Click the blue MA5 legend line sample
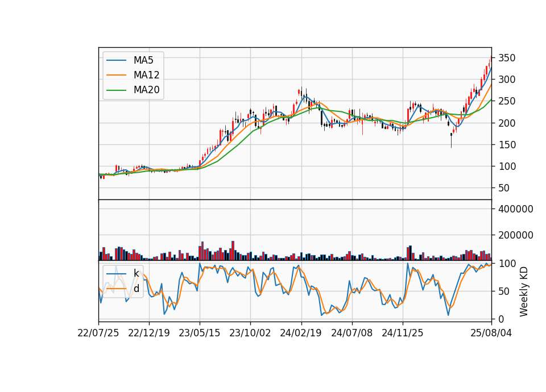This screenshot has width=546, height=392. click(116, 60)
